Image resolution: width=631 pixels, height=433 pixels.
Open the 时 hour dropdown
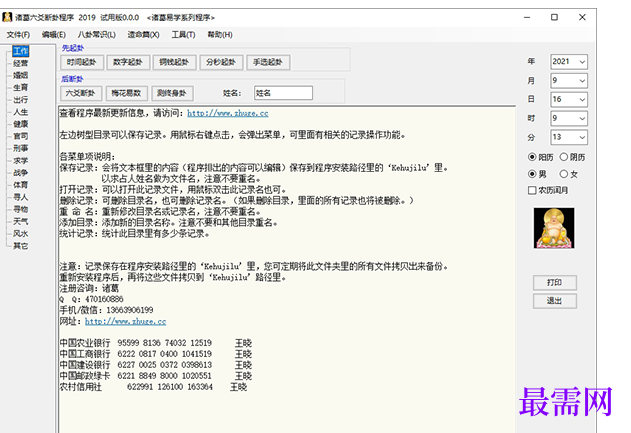[x=569, y=118]
